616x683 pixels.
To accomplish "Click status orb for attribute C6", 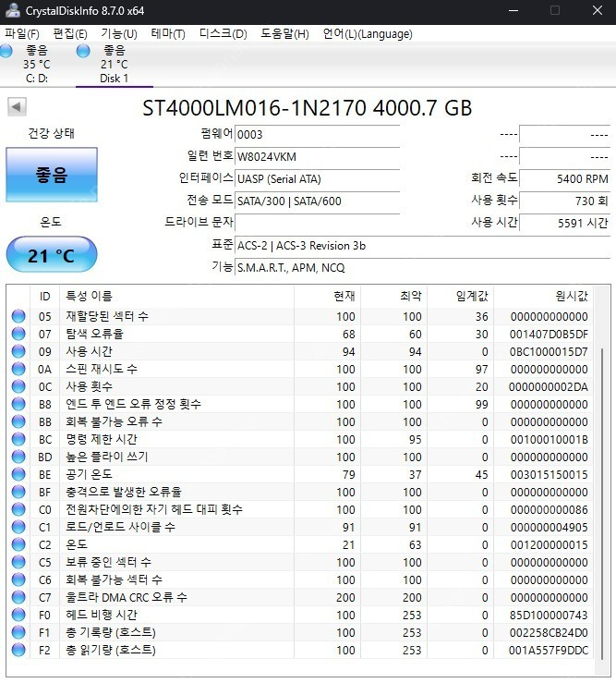I will [x=18, y=579].
